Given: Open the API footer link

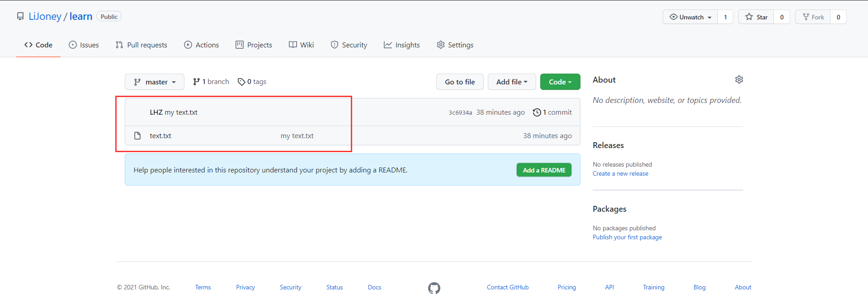Looking at the screenshot, I should click(609, 288).
